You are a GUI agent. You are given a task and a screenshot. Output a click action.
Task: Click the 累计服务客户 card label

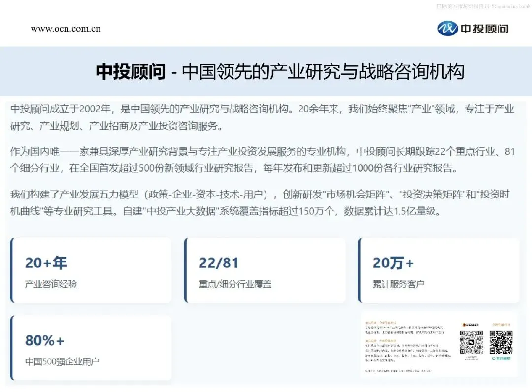[x=399, y=284]
